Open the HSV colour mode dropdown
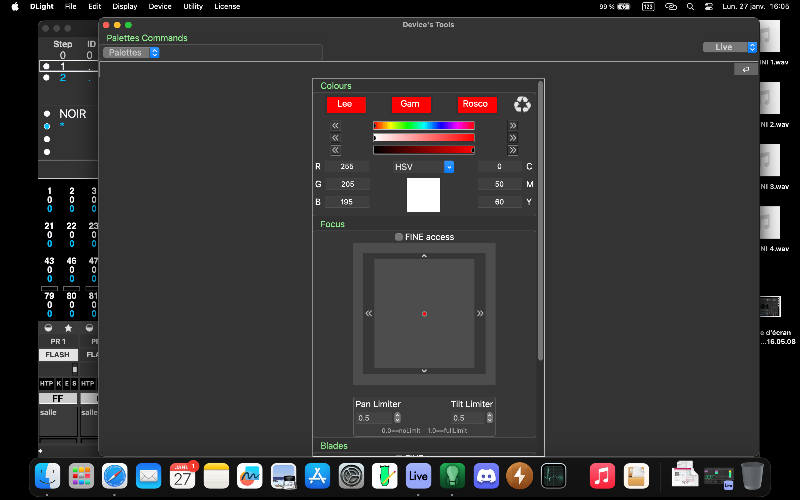The height and width of the screenshot is (500, 800). coord(424,167)
